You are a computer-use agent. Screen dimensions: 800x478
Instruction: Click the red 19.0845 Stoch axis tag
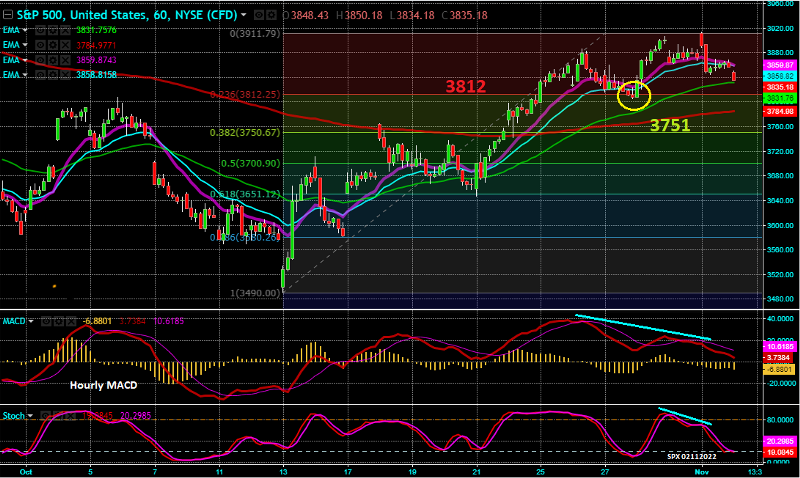click(x=780, y=452)
